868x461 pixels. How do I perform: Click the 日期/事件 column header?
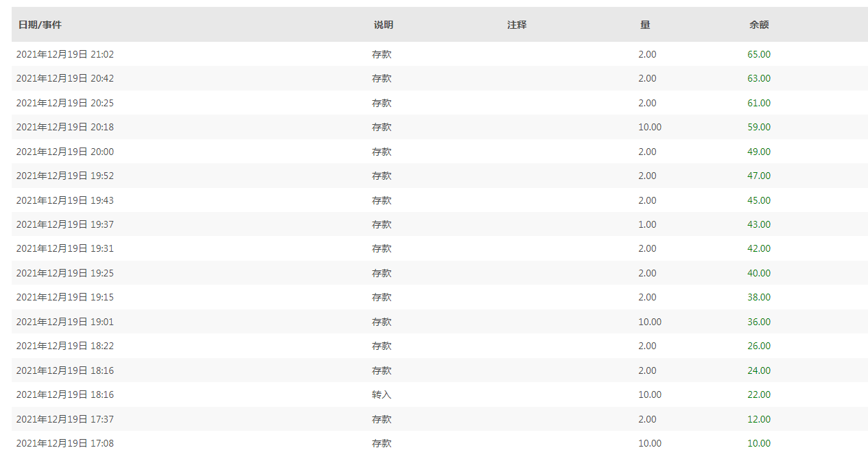coord(40,25)
